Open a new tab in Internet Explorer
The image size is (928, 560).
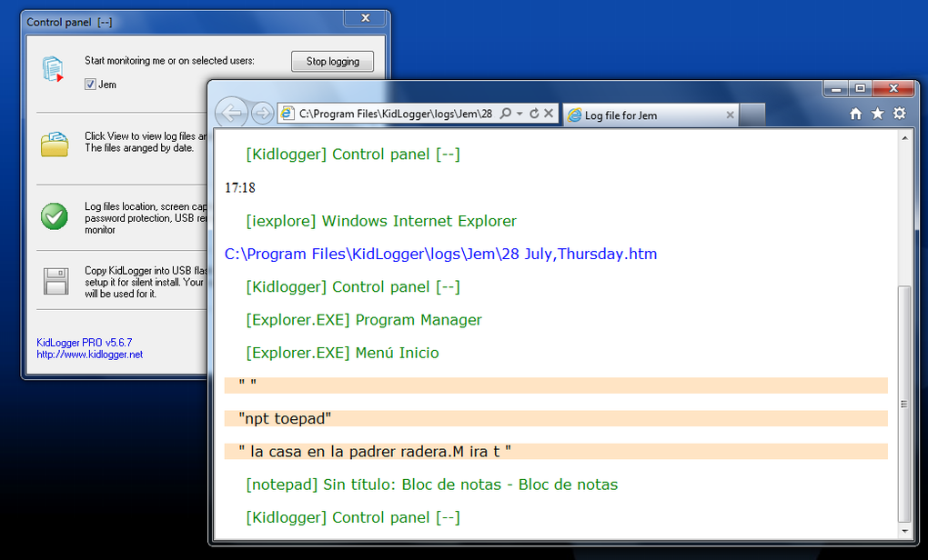point(752,115)
